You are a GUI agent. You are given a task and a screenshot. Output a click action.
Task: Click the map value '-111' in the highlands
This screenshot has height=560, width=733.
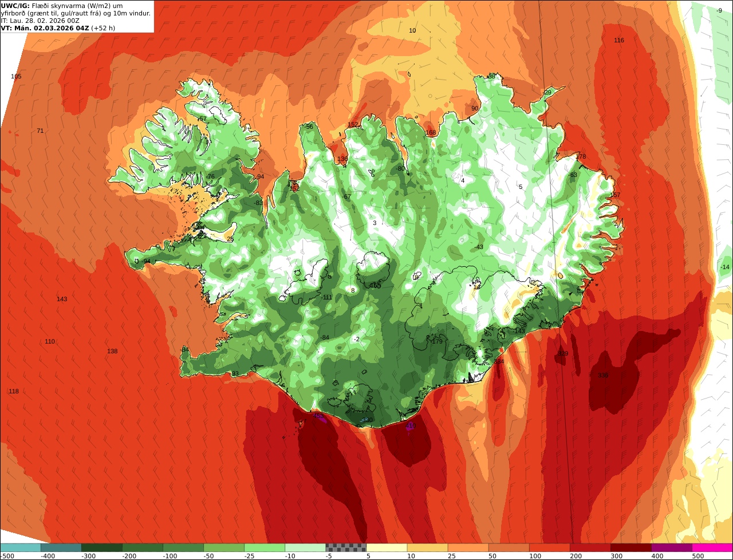coord(327,298)
